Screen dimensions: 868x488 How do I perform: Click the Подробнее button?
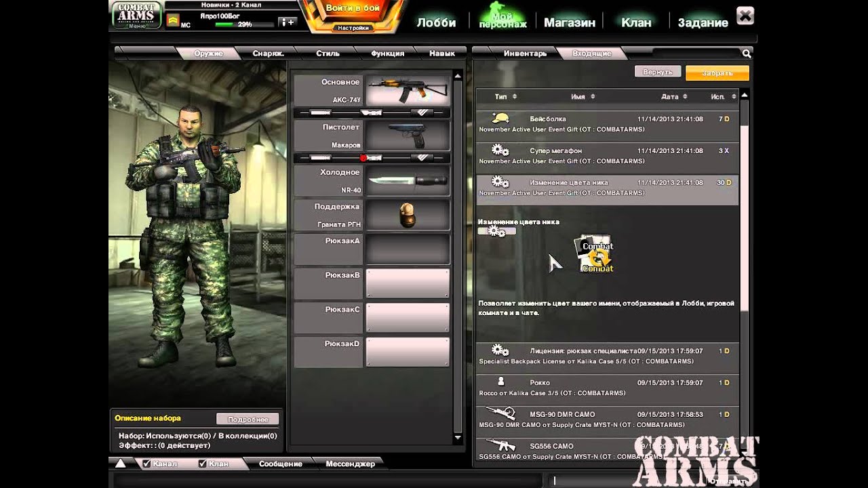[x=248, y=419]
